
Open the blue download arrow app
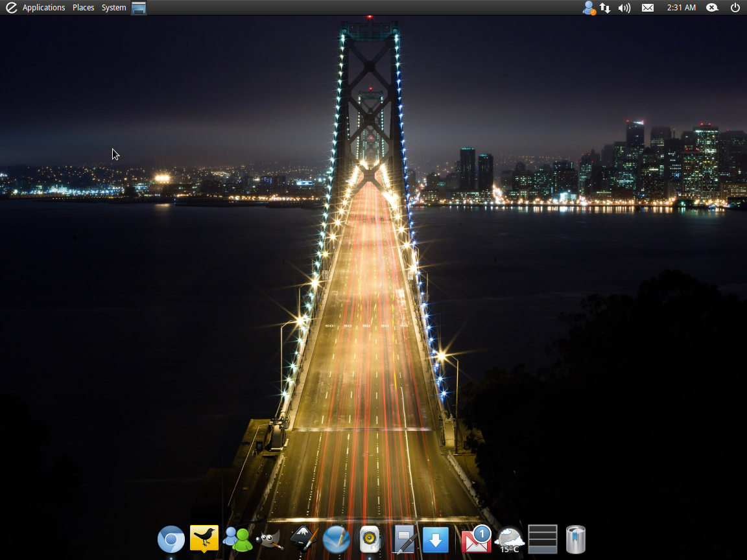point(436,540)
